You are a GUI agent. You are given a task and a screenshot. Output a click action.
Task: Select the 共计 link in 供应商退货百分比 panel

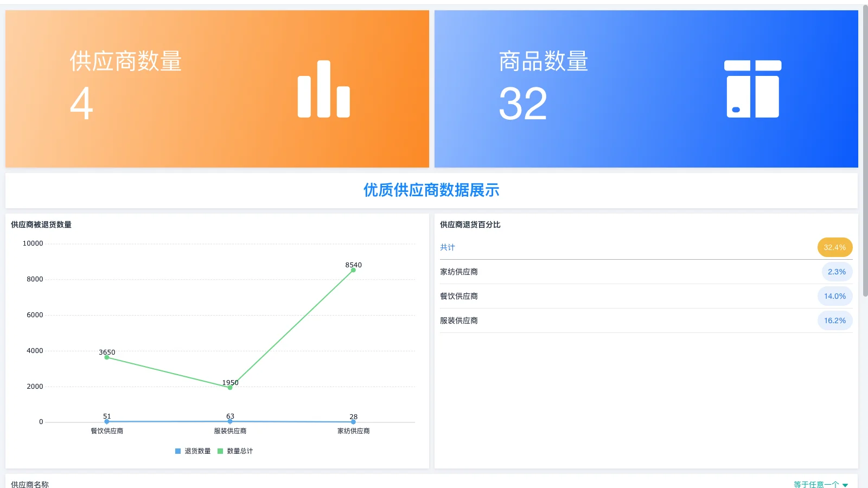click(447, 247)
